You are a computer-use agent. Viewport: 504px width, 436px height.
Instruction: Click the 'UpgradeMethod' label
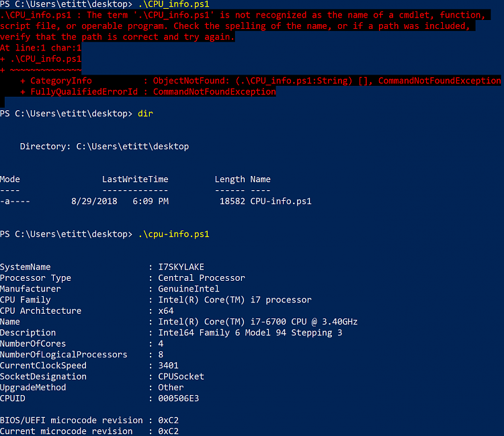(33, 387)
